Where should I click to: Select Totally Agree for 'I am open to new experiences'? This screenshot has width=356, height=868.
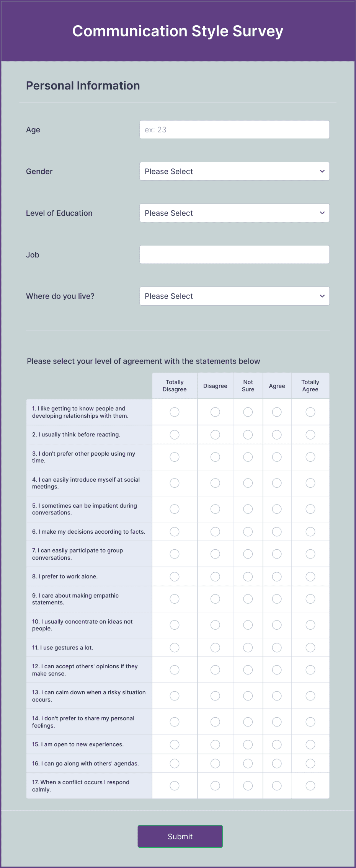tap(310, 744)
